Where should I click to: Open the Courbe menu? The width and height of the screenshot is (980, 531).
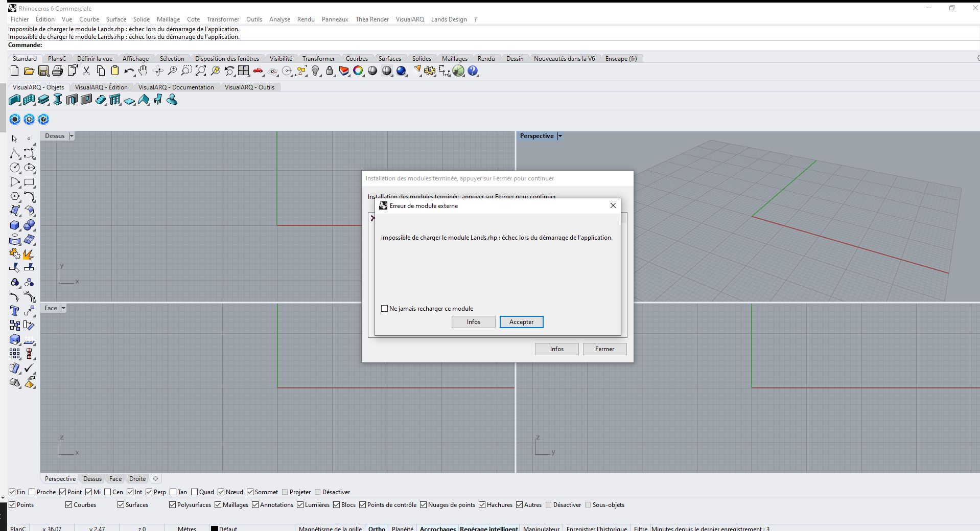[x=89, y=19]
